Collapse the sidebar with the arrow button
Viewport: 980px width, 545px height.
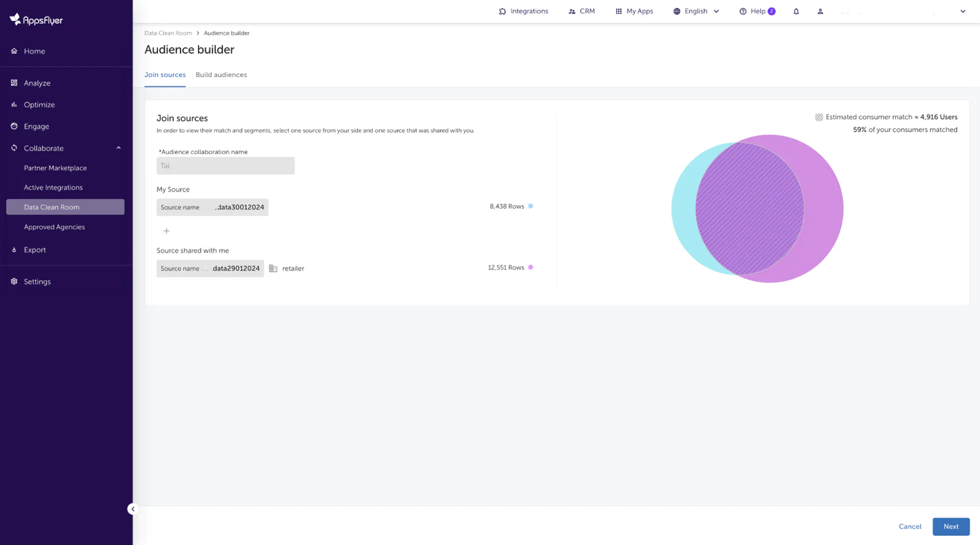click(132, 509)
